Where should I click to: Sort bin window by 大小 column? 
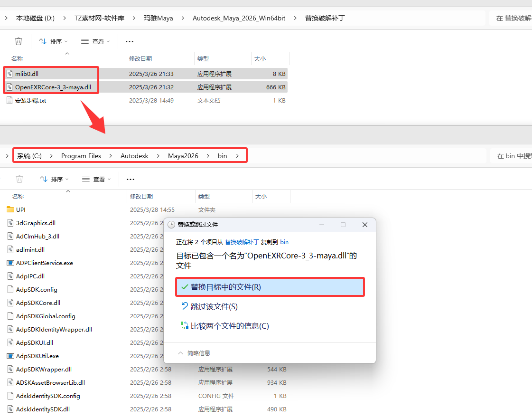click(x=261, y=196)
